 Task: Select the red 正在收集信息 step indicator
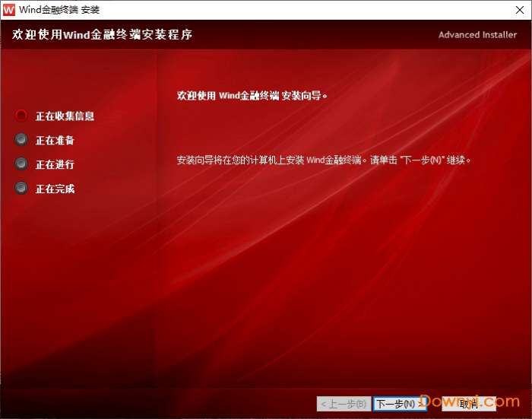tap(21, 116)
